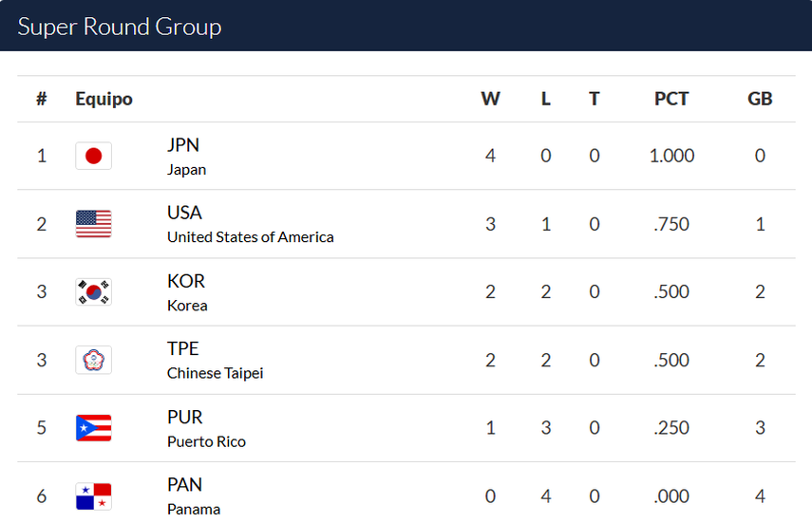Click the Panama flag icon
Viewport: 812px width, 523px height.
click(93, 495)
